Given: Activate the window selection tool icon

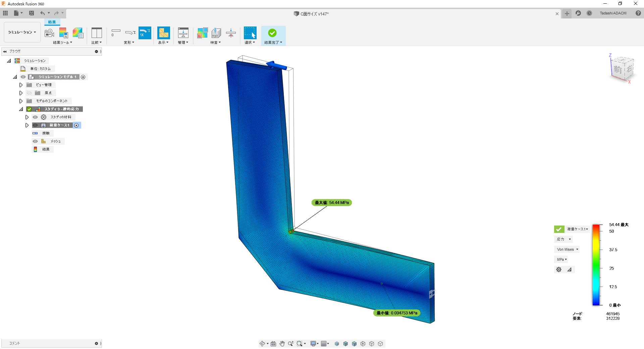Looking at the screenshot, I should tap(250, 33).
